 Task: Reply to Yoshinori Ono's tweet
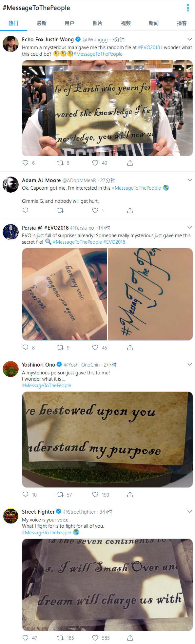(x=26, y=495)
